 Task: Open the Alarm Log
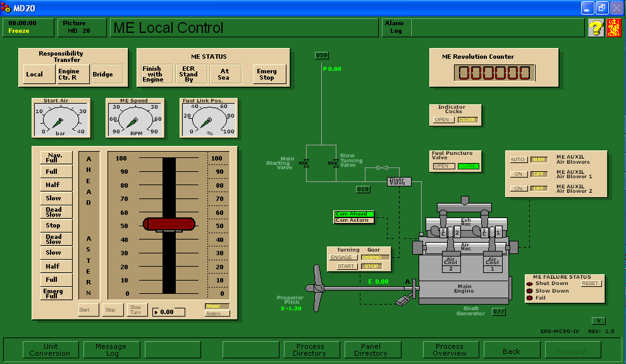pyautogui.click(x=395, y=28)
